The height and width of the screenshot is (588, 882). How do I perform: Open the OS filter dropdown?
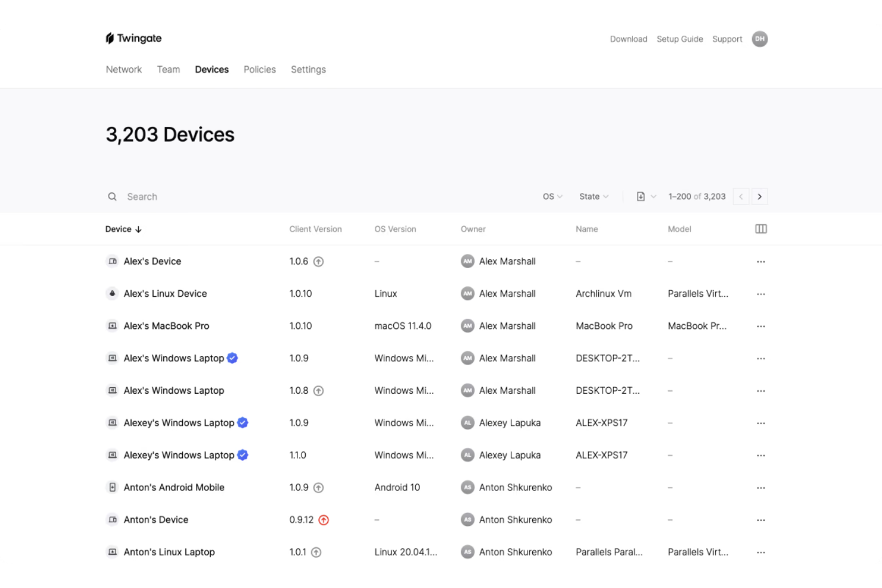(551, 196)
